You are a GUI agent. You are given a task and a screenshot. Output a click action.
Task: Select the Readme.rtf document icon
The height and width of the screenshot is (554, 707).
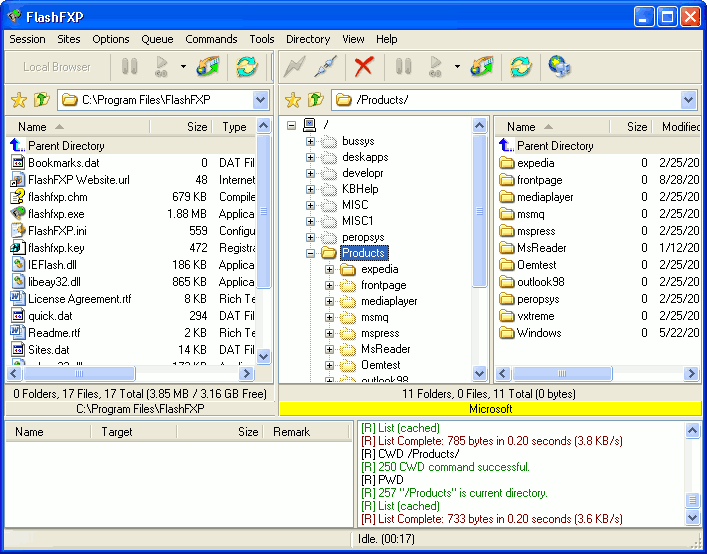coord(18,332)
